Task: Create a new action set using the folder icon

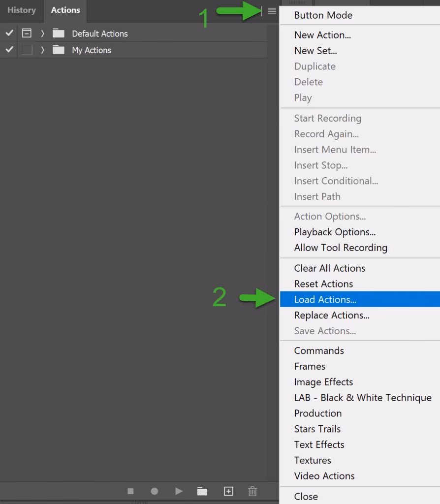Action: 203,491
